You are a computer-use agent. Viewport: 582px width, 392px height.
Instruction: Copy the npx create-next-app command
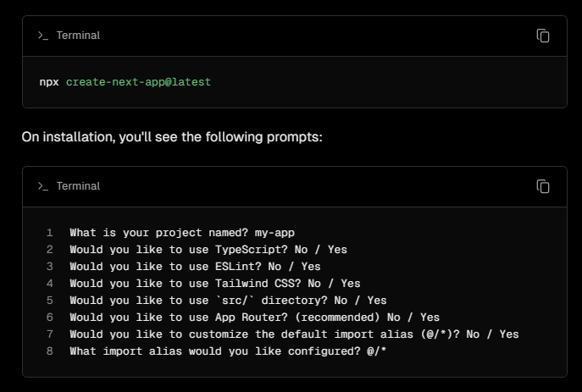click(543, 36)
